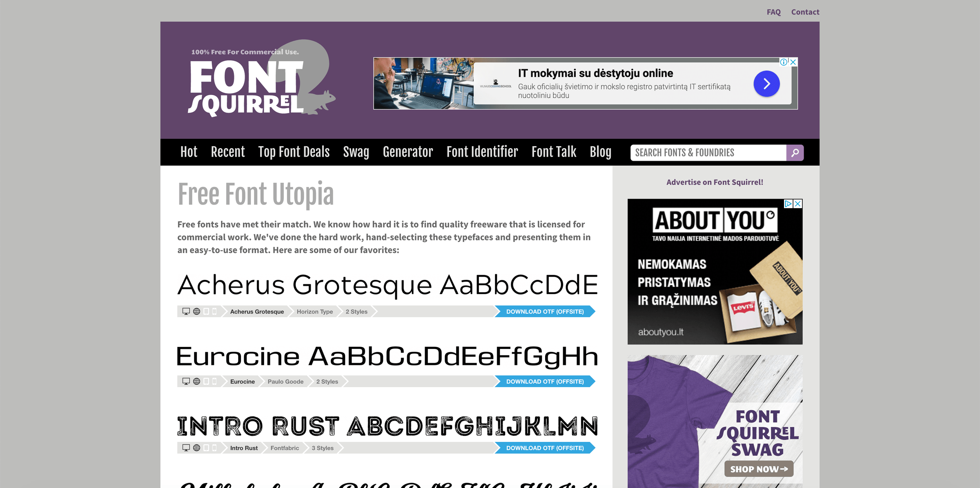Click the web globe icon for Eurocine
The height and width of the screenshot is (488, 980).
click(x=196, y=381)
